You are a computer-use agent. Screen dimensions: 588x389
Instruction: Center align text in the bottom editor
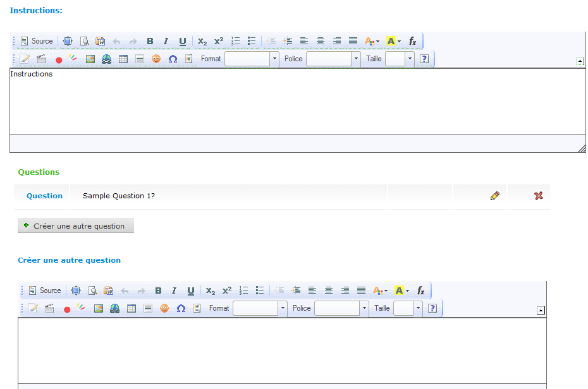(x=329, y=290)
